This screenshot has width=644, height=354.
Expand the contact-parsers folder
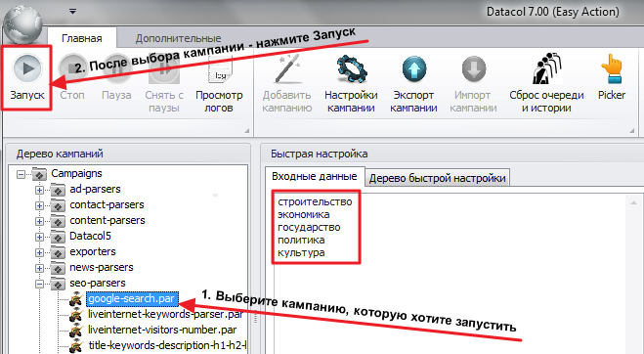[39, 205]
